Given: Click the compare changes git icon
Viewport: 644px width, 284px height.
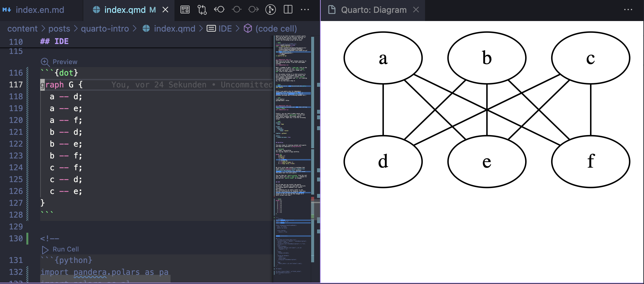Looking at the screenshot, I should [x=202, y=10].
